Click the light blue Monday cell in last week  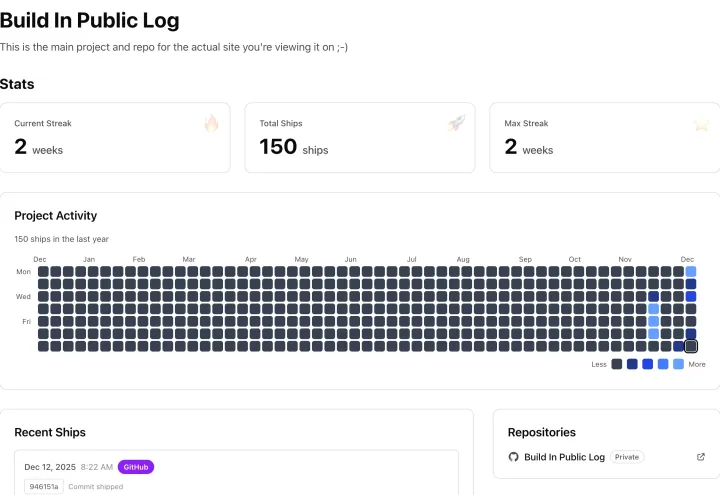point(691,271)
